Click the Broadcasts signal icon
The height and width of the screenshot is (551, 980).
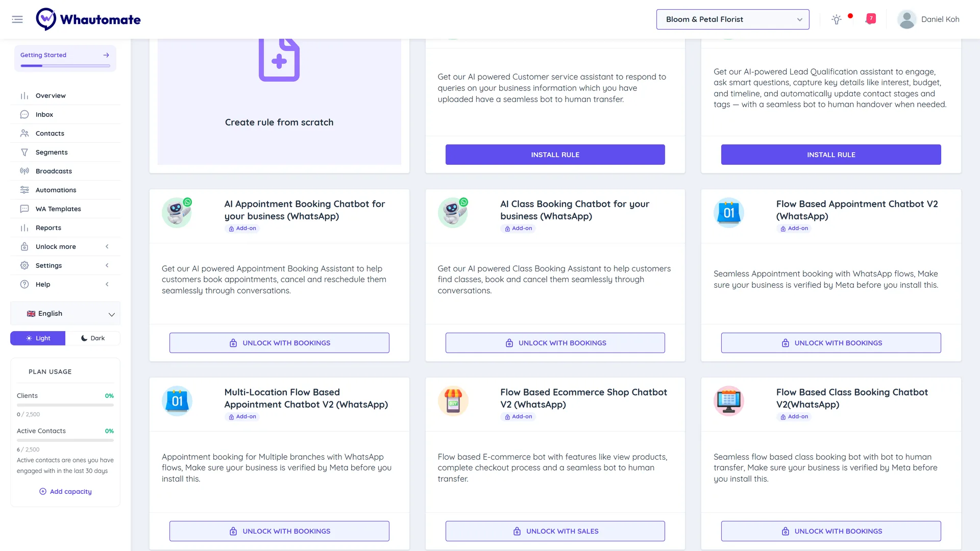24,171
